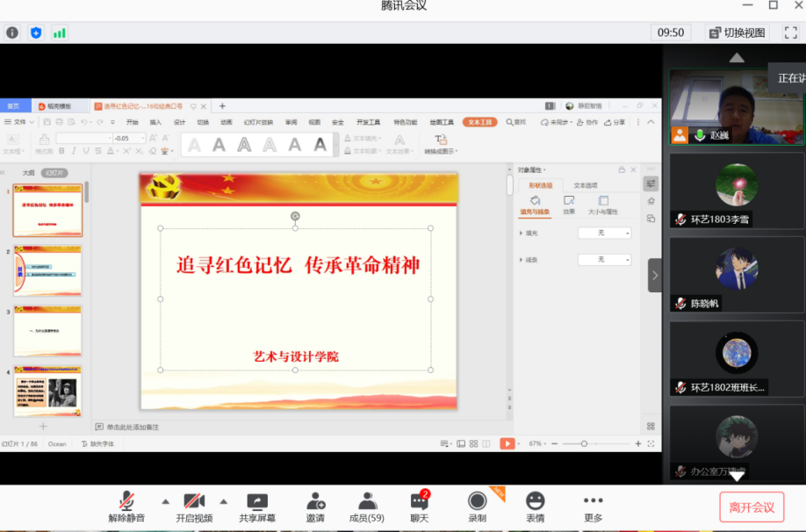This screenshot has width=806, height=532.
Task: Check network signal strength icon
Action: click(60, 32)
